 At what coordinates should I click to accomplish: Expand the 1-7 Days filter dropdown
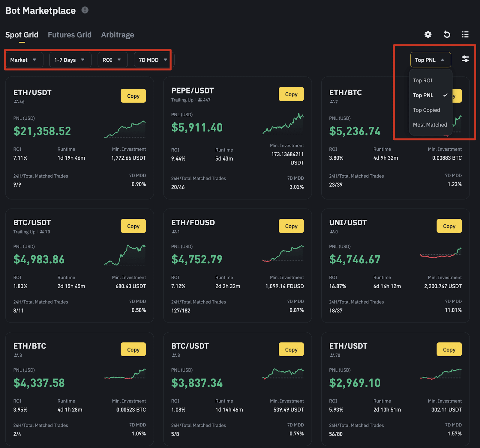[70, 60]
